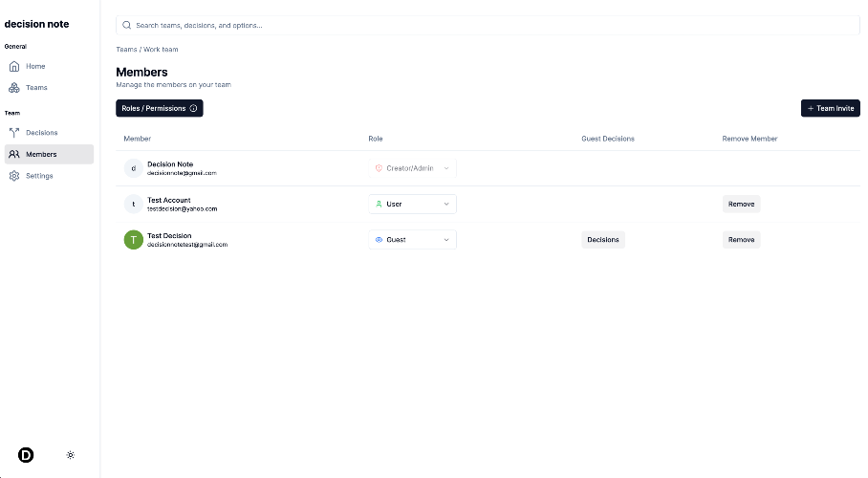The width and height of the screenshot is (868, 478).
Task: Click the magnifier icon in the search bar
Action: (x=127, y=25)
